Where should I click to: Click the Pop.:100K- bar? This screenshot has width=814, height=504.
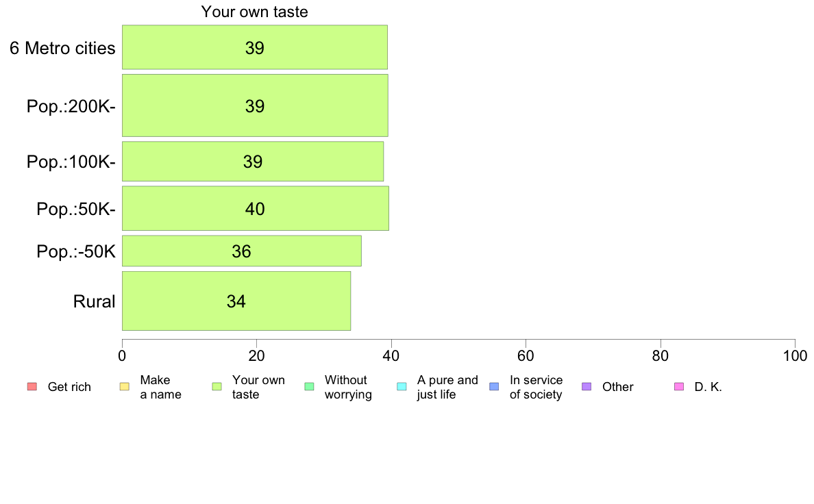coord(253,162)
